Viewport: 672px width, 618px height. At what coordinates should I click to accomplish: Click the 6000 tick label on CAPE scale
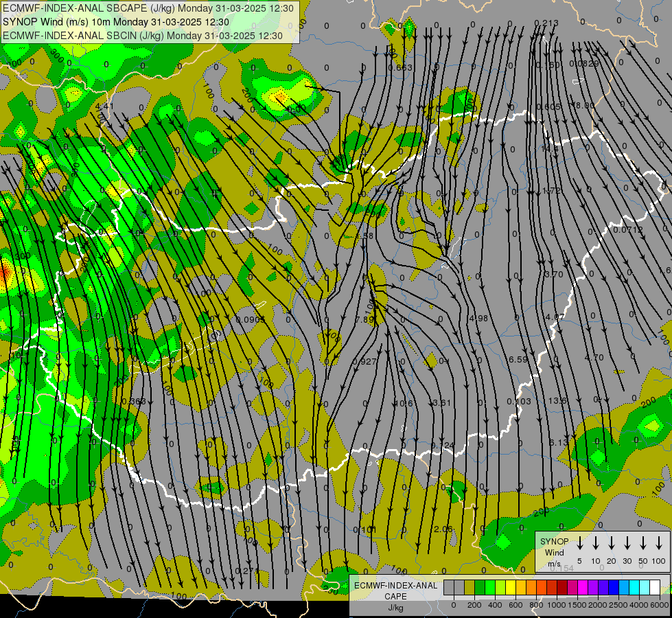coord(660,605)
